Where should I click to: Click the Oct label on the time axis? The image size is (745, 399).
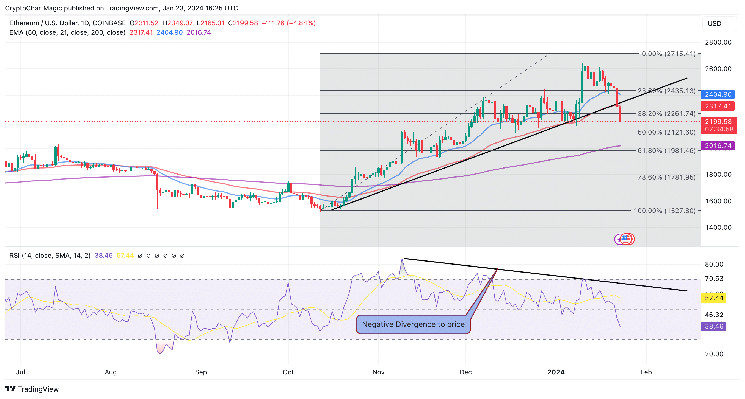click(288, 371)
